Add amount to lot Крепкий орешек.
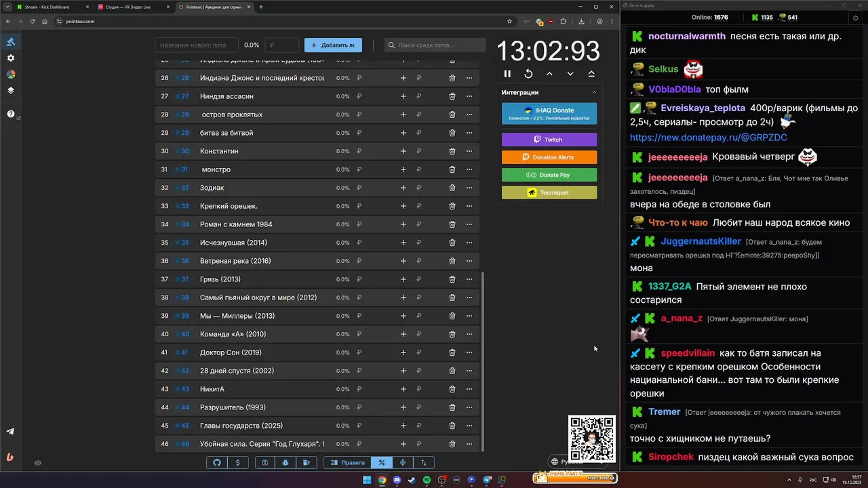Viewport: 868px width, 488px height. click(403, 206)
